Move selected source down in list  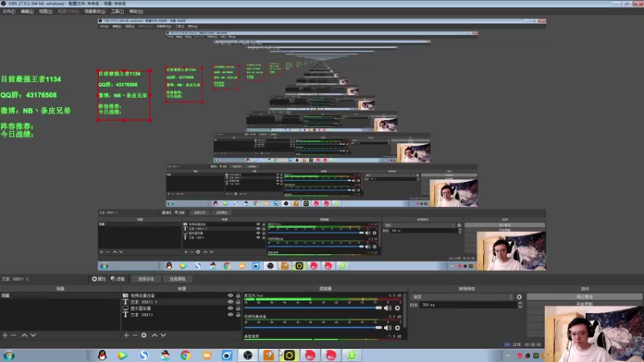pyautogui.click(x=163, y=335)
